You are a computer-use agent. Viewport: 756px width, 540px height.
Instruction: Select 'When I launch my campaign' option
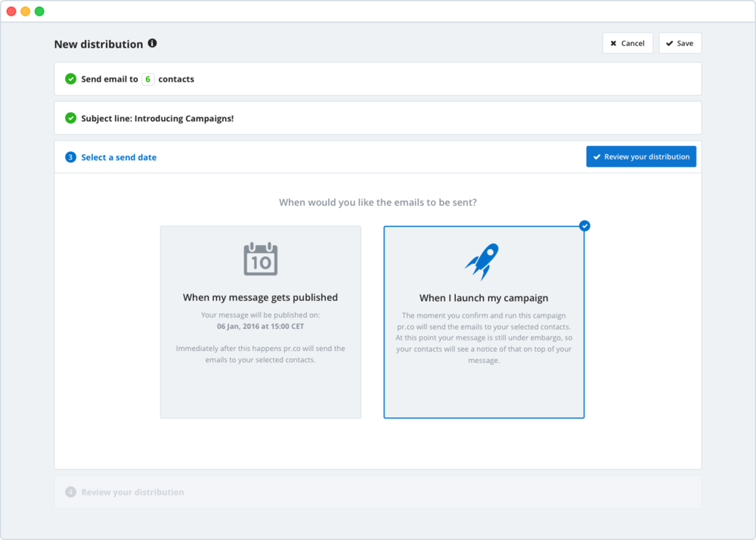click(484, 322)
